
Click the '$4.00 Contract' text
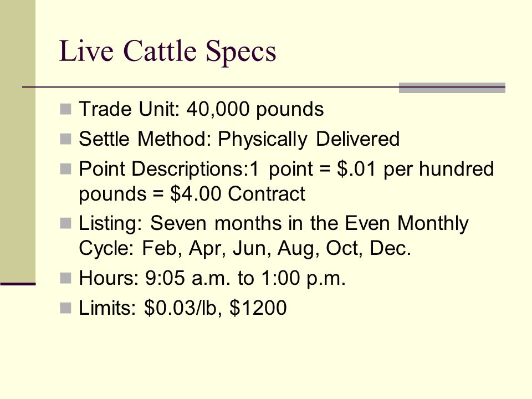(238, 194)
